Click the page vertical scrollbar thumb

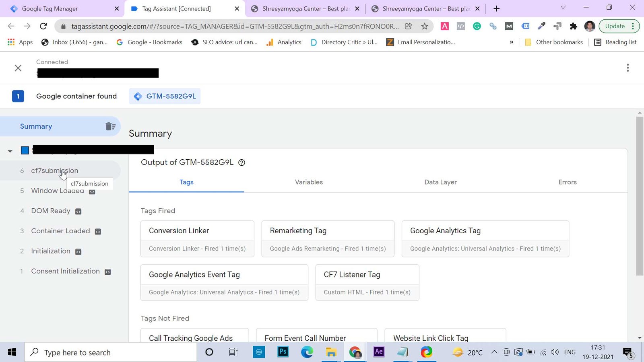640,196
